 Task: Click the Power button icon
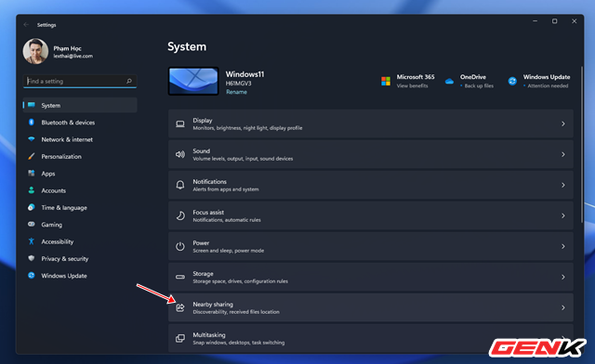[180, 246]
